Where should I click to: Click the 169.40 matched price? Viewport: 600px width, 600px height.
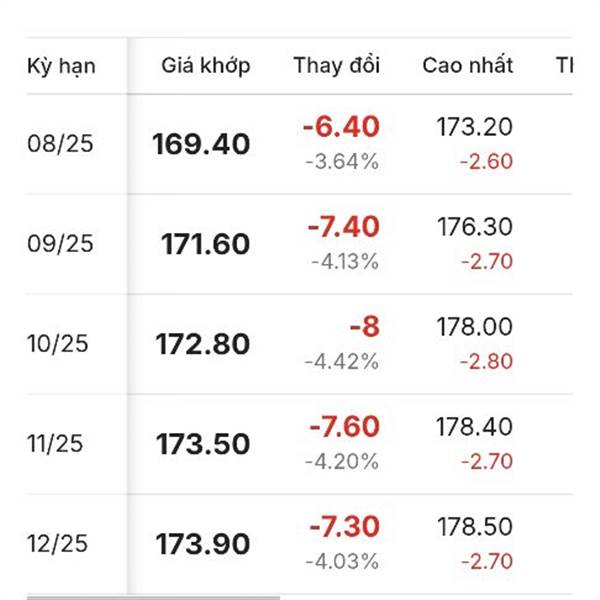tap(201, 144)
